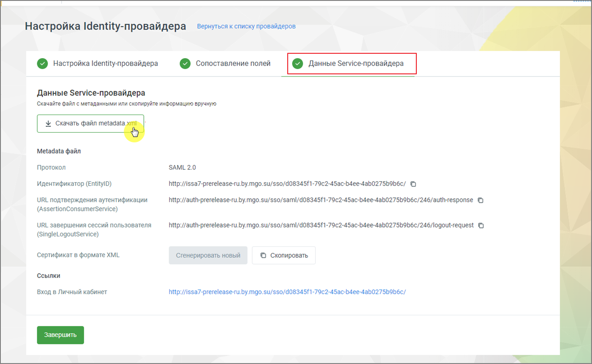This screenshot has width=592, height=364.
Task: Click green check beside Сопоставление полей tab
Action: (x=185, y=64)
